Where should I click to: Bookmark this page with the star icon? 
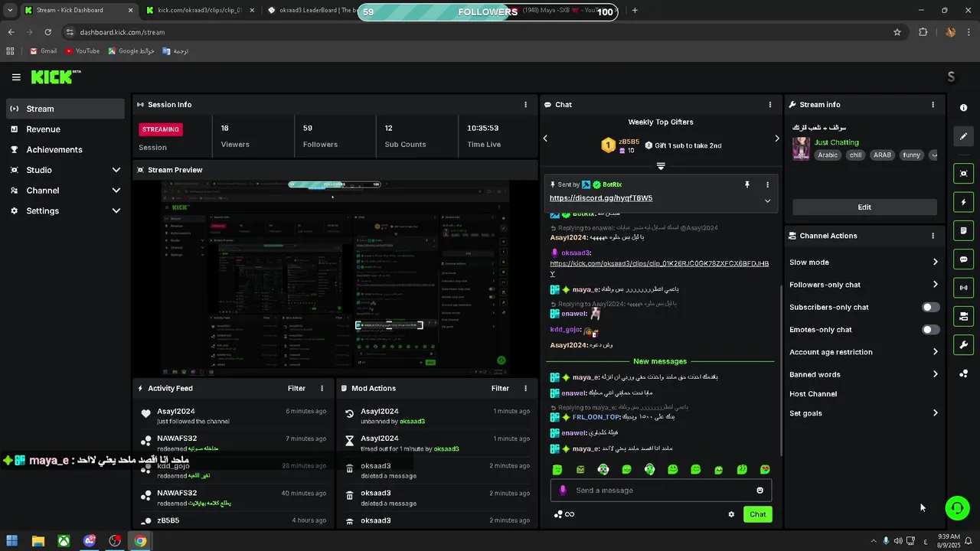coord(897,32)
